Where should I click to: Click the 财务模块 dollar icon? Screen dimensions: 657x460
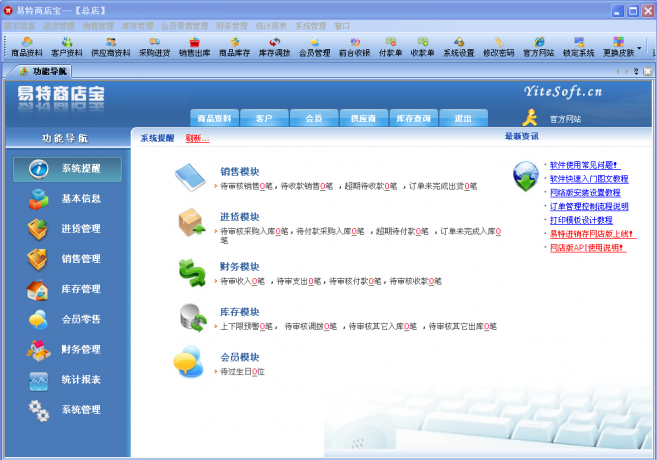click(x=192, y=273)
